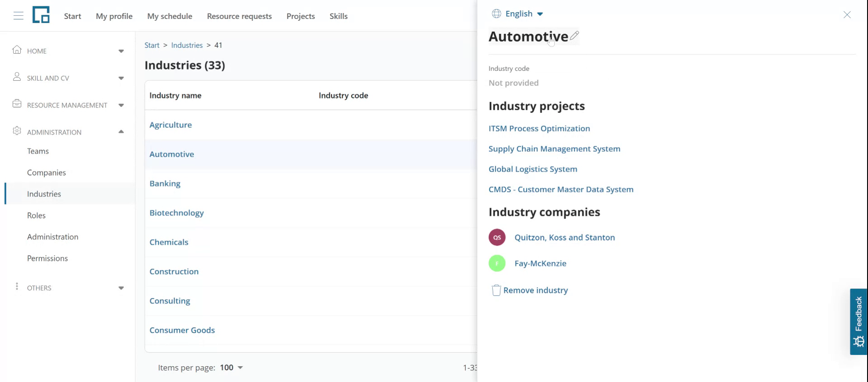The image size is (868, 382).
Task: Expand the OTHERS sidebar section
Action: coord(121,288)
